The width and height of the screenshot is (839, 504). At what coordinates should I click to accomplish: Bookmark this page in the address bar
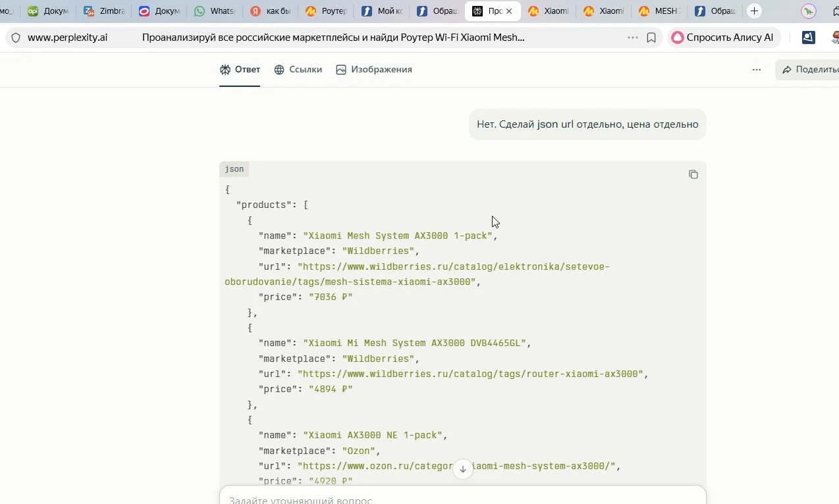click(x=651, y=38)
